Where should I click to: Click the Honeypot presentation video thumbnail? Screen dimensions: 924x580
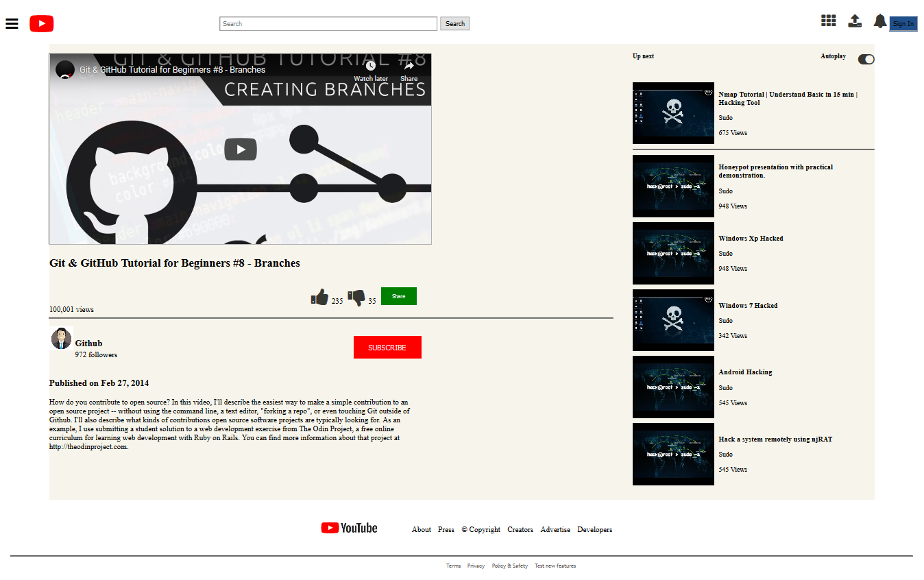pos(673,186)
